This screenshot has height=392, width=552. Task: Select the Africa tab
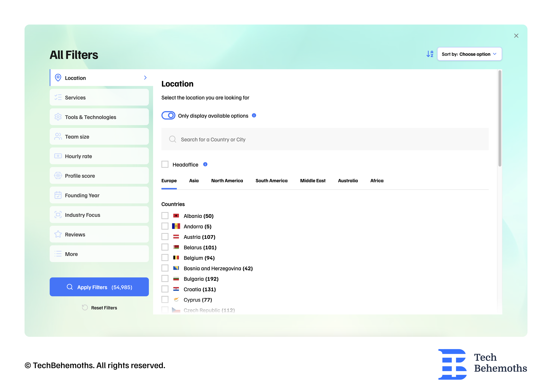pyautogui.click(x=377, y=181)
